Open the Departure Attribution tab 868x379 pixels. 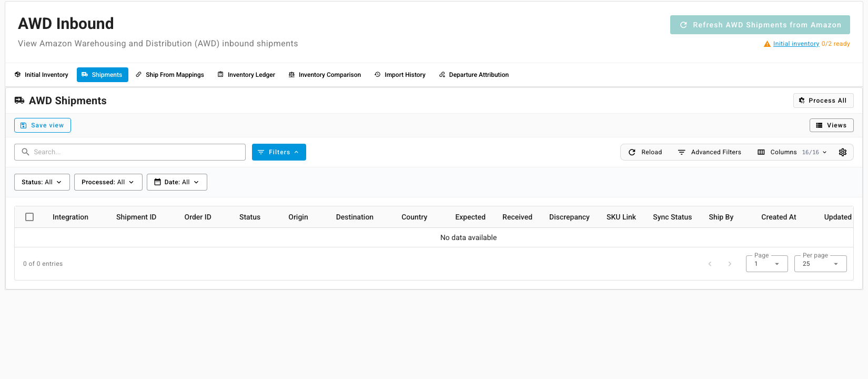(x=474, y=75)
